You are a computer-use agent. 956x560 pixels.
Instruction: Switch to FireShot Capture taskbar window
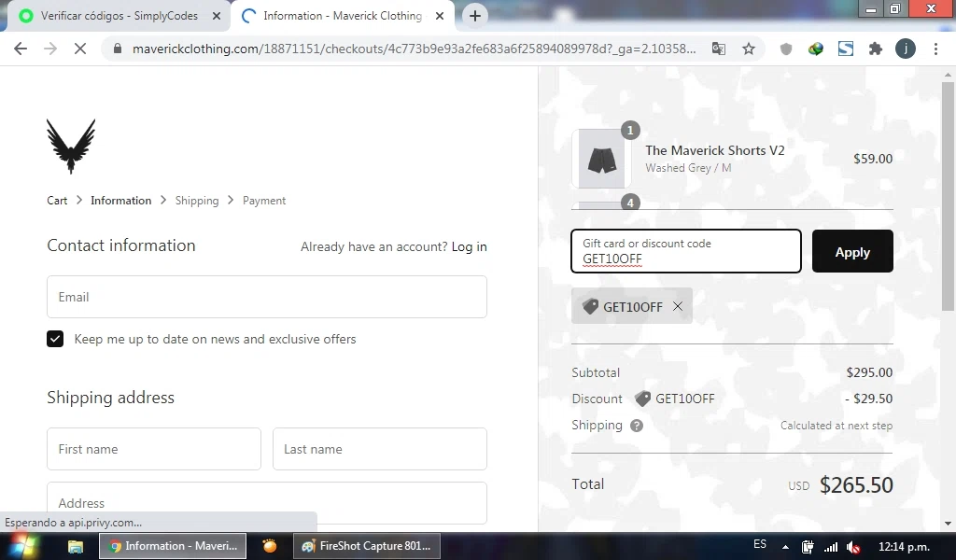pos(366,546)
